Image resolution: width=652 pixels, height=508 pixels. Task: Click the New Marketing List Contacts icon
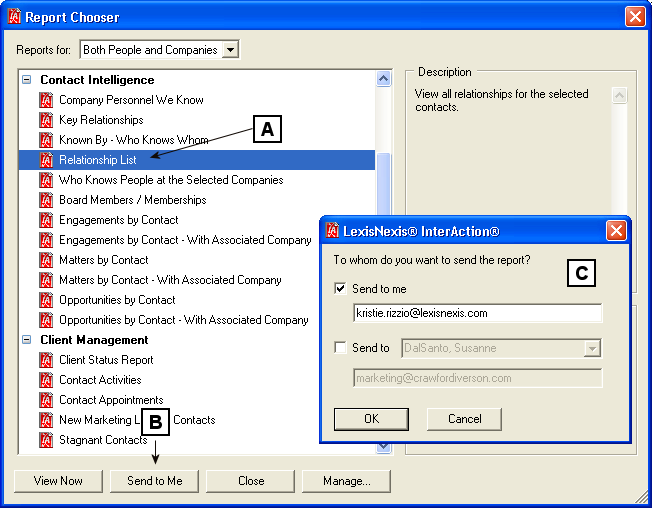(46, 420)
